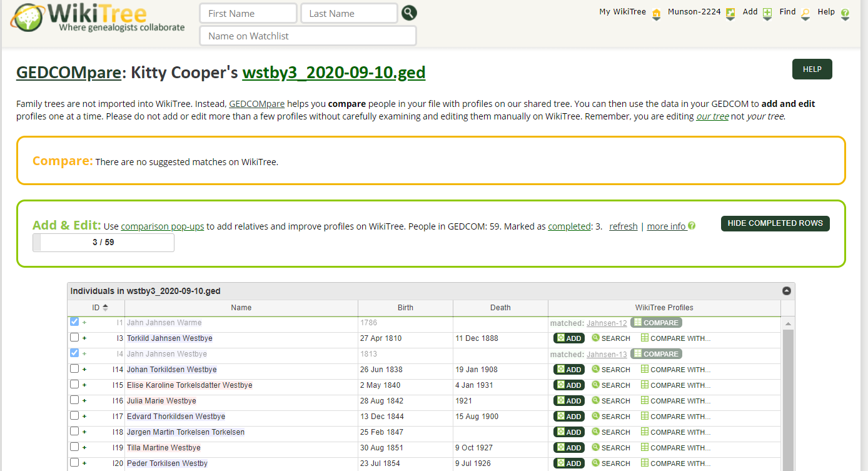868x471 pixels.
Task: Click the table scrollbar up arrow
Action: point(788,323)
